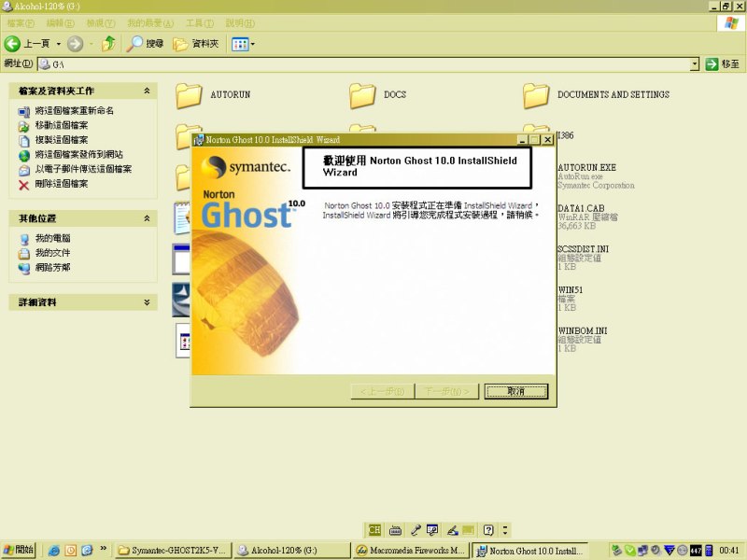Open the views button dropdown arrow
This screenshot has height=560, width=747.
pyautogui.click(x=252, y=44)
